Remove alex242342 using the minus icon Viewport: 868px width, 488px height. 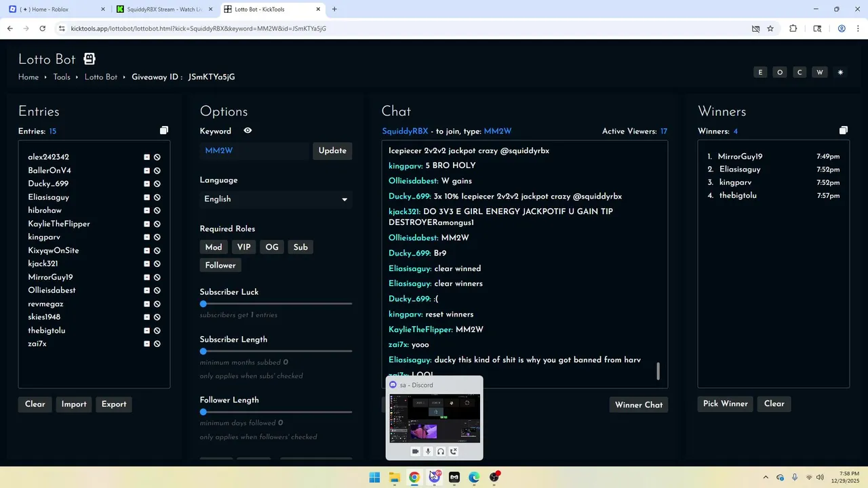pyautogui.click(x=146, y=157)
